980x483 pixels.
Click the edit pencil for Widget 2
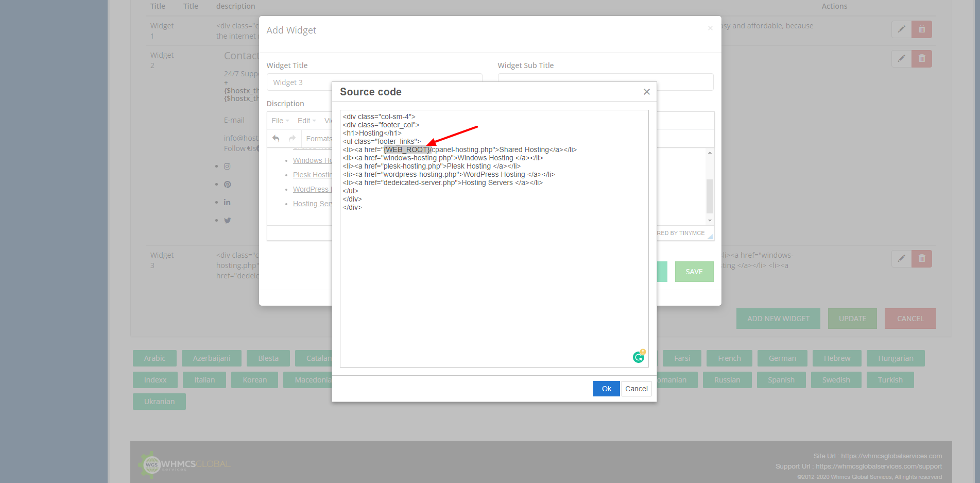901,59
